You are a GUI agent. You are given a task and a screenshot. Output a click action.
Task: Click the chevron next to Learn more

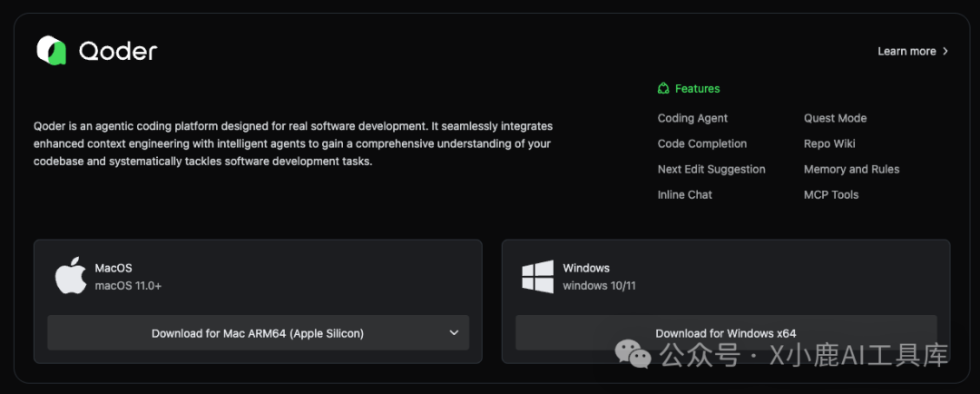pyautogui.click(x=946, y=51)
